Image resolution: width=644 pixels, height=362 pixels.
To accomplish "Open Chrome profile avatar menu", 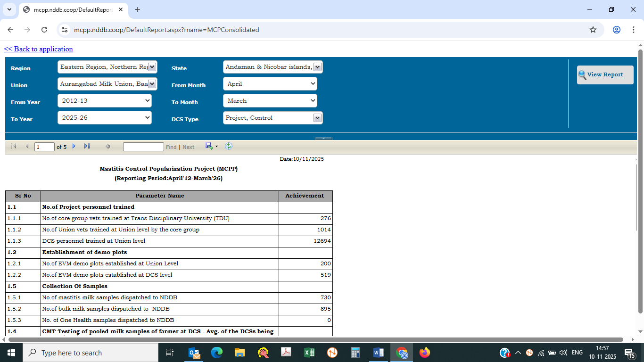I will pyautogui.click(x=617, y=30).
